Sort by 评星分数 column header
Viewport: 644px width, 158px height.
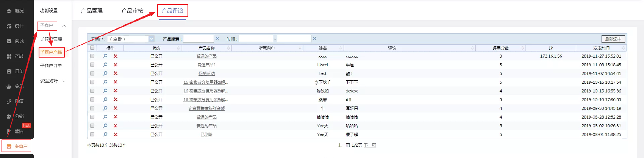pos(501,48)
